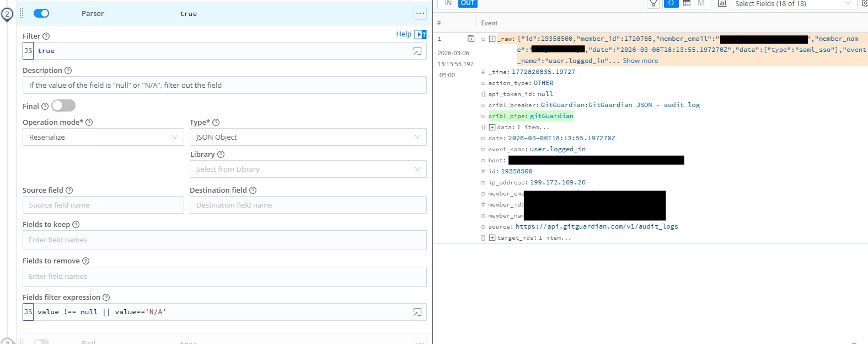Click the Fields to keep help icon
The height and width of the screenshot is (344, 868).
(76, 224)
